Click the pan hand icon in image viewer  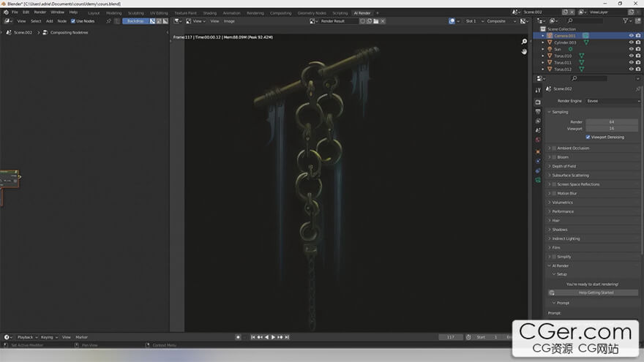coord(524,51)
